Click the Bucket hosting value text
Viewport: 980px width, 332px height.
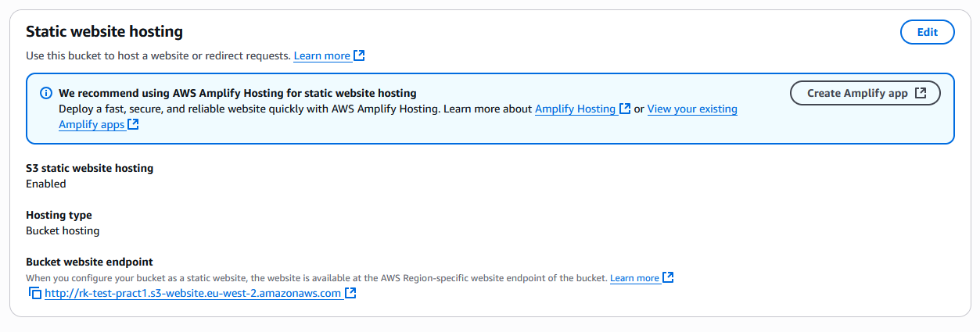click(x=63, y=231)
